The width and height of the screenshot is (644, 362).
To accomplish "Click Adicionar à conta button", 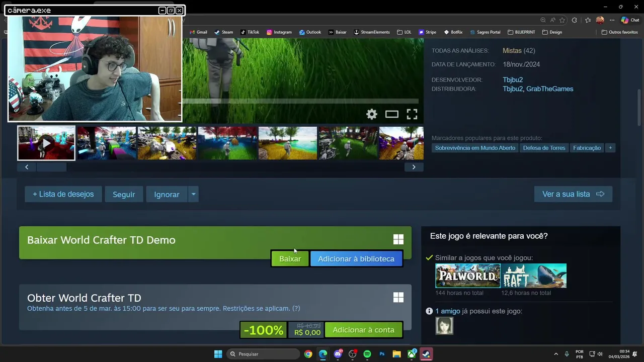I will (363, 330).
